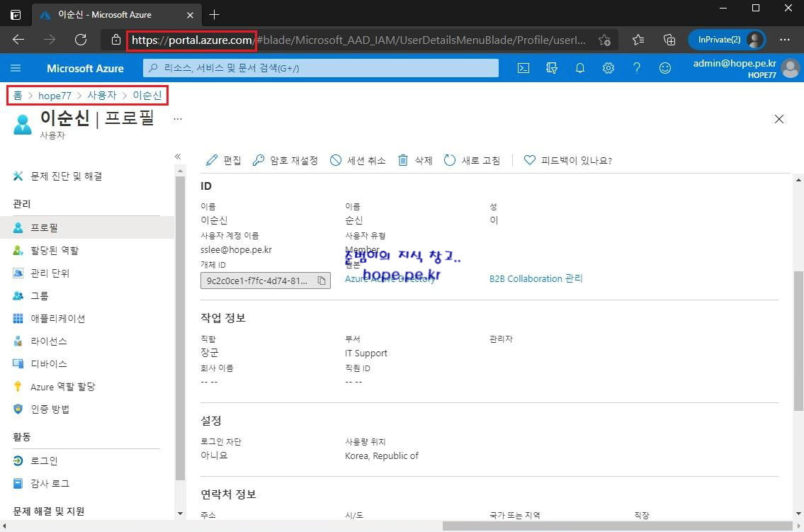Close the 이순신 - Microsoft Azure tab
The image size is (804, 532).
[190, 16]
